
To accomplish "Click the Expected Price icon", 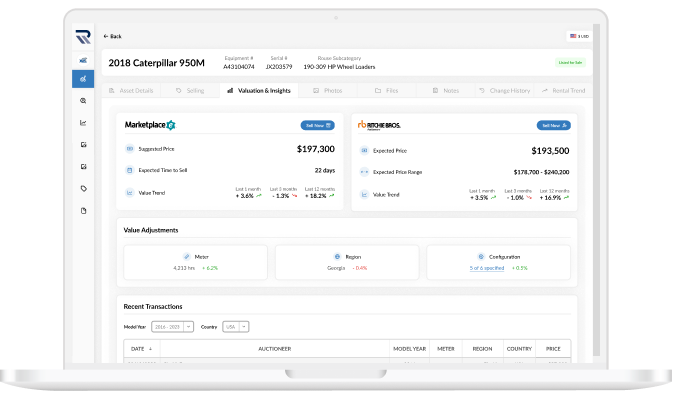I will click(364, 151).
